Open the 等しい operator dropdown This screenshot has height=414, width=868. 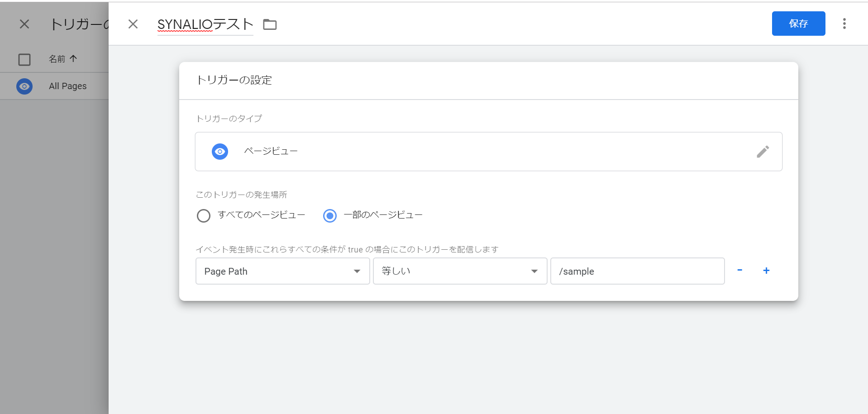pos(460,271)
